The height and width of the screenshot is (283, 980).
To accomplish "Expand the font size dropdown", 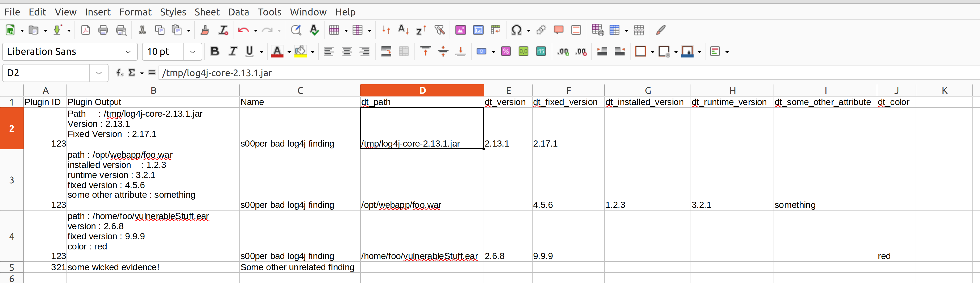I will [192, 51].
